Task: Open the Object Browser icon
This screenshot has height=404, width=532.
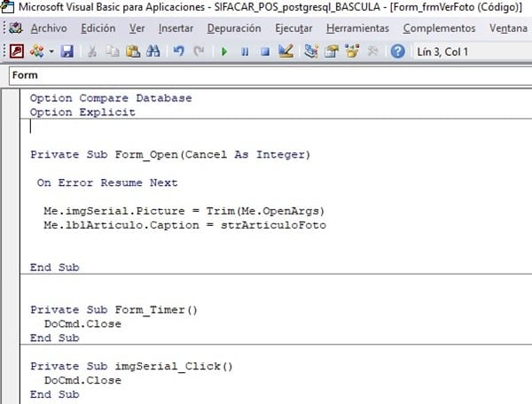Action: coord(352,51)
